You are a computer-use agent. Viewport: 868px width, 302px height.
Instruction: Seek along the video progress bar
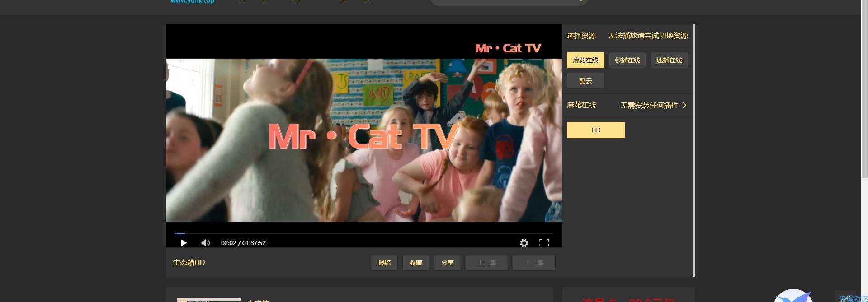pyautogui.click(x=364, y=233)
